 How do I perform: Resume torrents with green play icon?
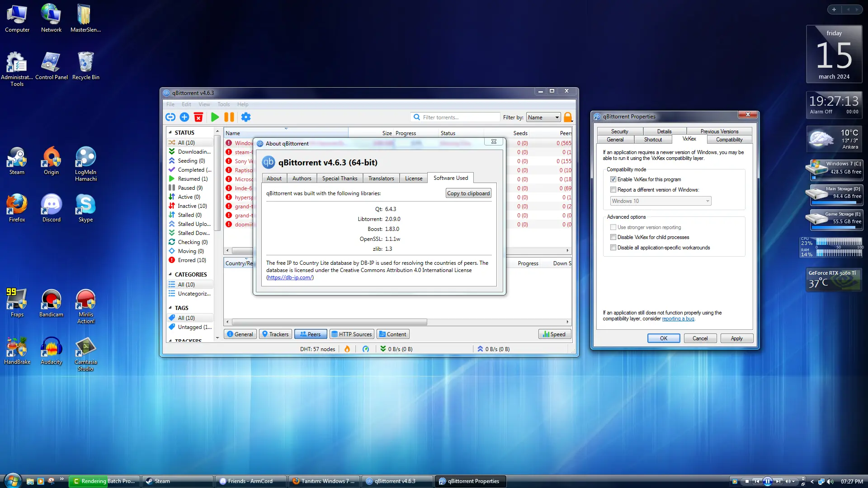[x=215, y=117]
